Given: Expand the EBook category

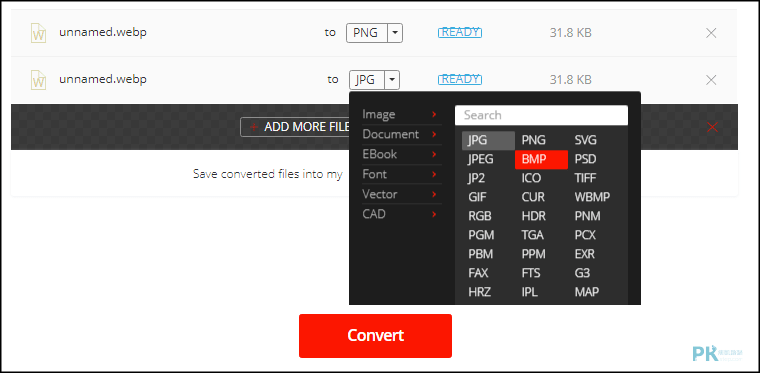Looking at the screenshot, I should click(x=401, y=154).
